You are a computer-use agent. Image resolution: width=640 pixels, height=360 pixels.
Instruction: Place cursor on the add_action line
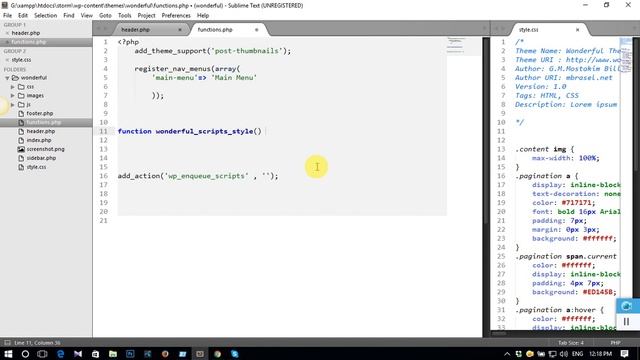point(198,176)
